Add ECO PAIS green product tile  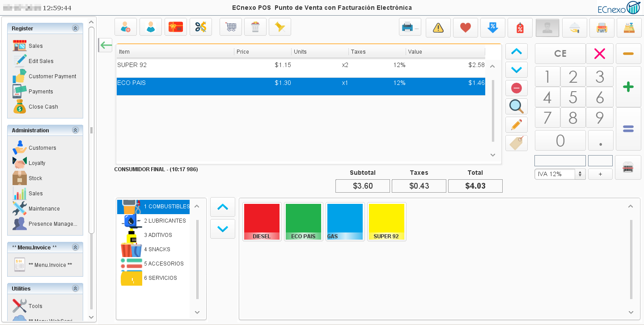pos(304,222)
